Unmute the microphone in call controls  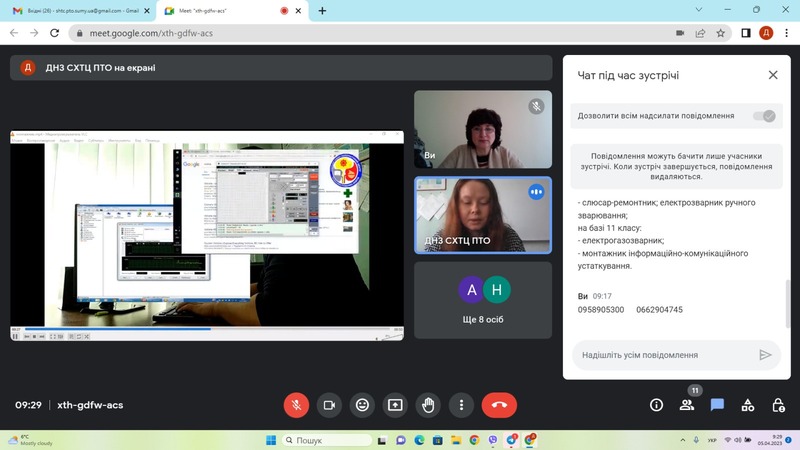pos(296,405)
